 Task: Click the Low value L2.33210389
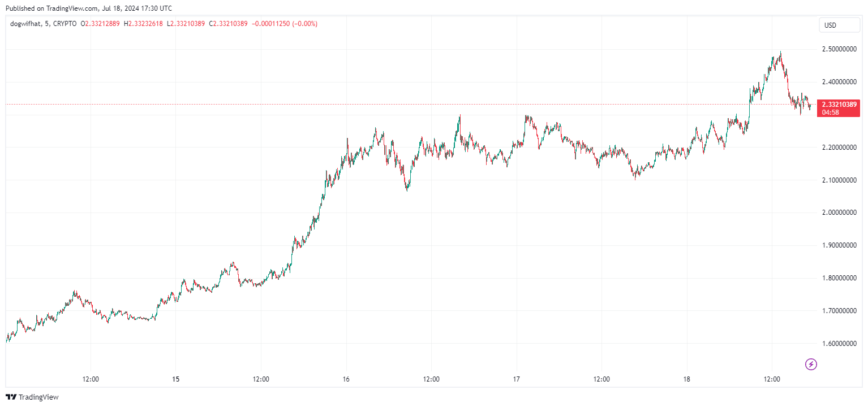186,24
